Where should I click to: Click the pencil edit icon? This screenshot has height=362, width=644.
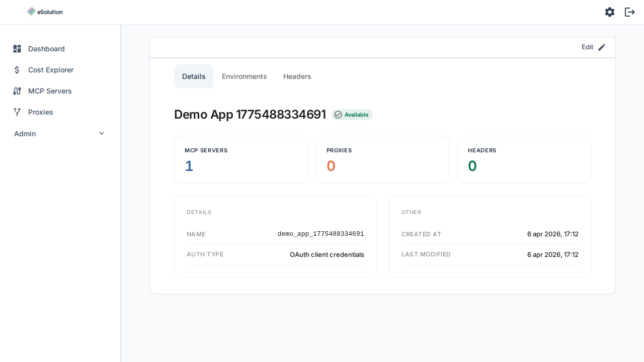click(x=602, y=47)
